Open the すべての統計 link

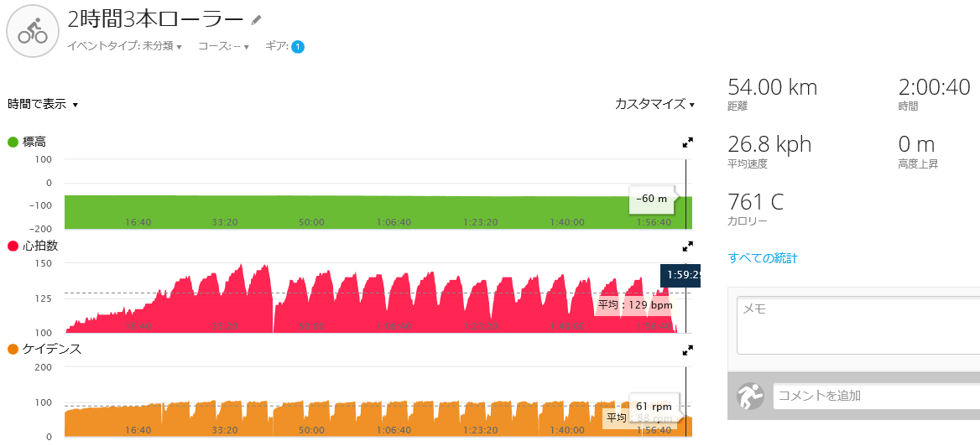coord(763,257)
